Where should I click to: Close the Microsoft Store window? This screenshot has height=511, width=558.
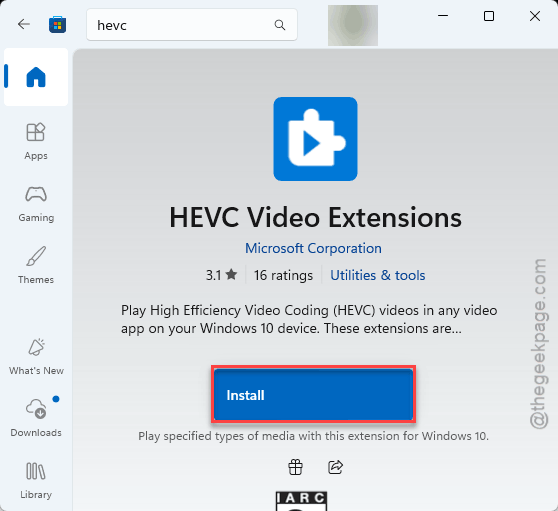pyautogui.click(x=535, y=16)
